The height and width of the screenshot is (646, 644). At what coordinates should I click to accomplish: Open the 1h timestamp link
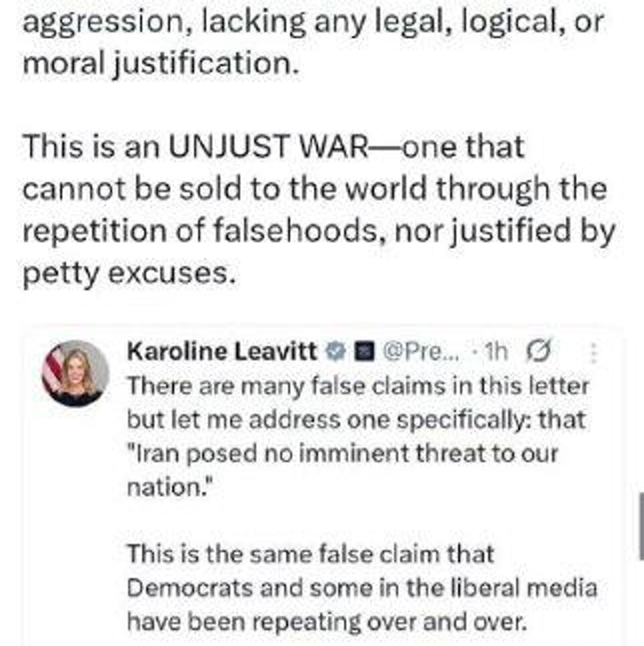tap(496, 351)
